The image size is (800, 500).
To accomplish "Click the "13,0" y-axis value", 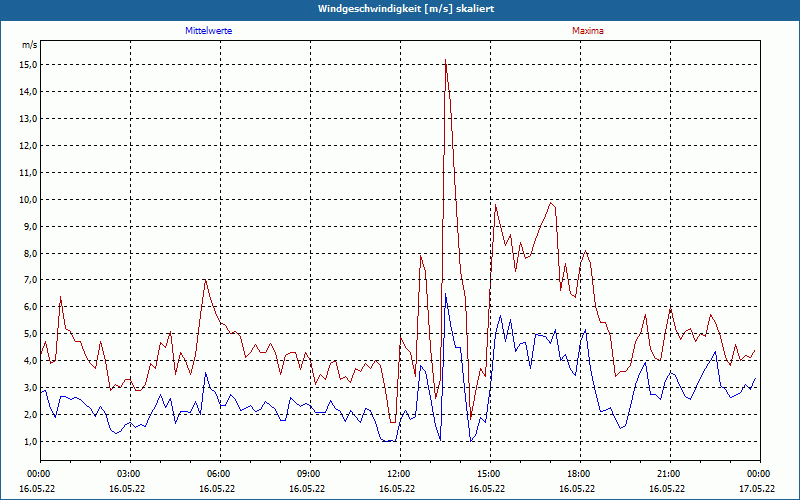I will (x=28, y=119).
